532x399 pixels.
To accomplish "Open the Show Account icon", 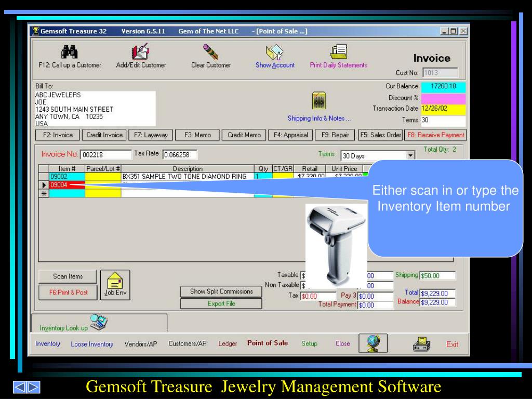I will pyautogui.click(x=274, y=52).
